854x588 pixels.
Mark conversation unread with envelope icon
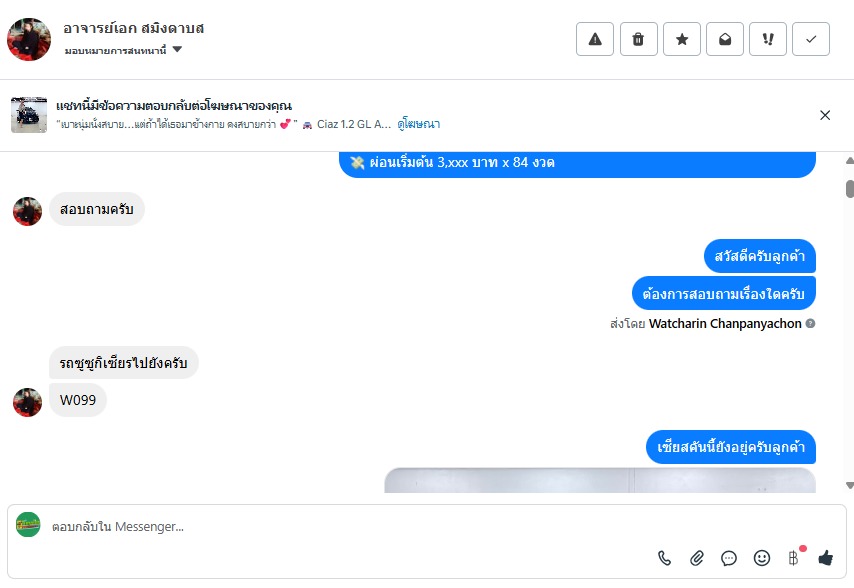click(x=724, y=39)
